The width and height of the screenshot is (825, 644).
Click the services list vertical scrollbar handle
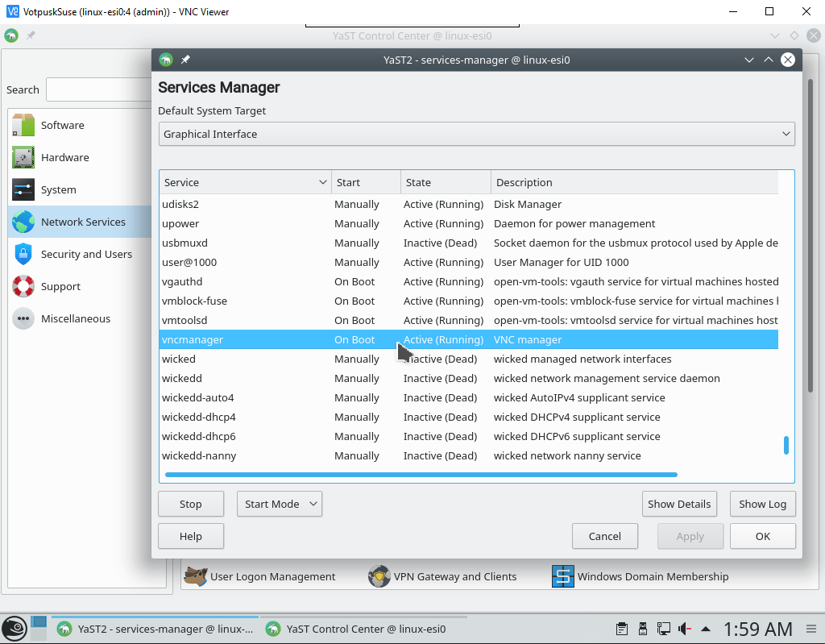coord(786,445)
